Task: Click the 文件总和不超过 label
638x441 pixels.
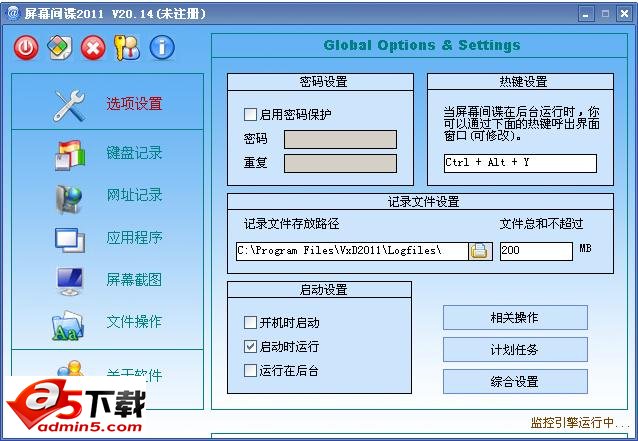Action: pos(541,224)
